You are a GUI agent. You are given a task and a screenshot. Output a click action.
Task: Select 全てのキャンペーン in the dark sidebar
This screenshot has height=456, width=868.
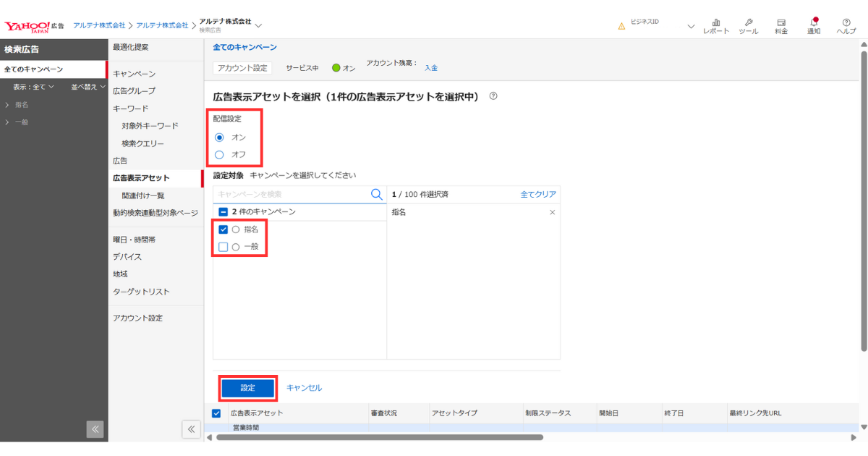coord(54,69)
